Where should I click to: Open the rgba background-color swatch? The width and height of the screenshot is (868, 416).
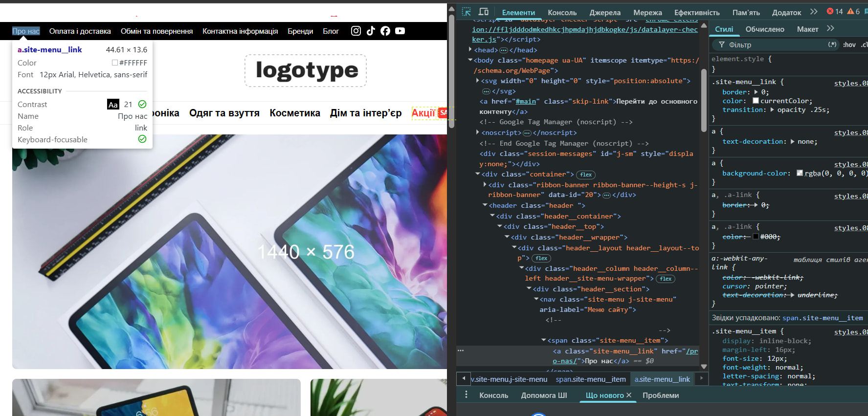tap(800, 173)
